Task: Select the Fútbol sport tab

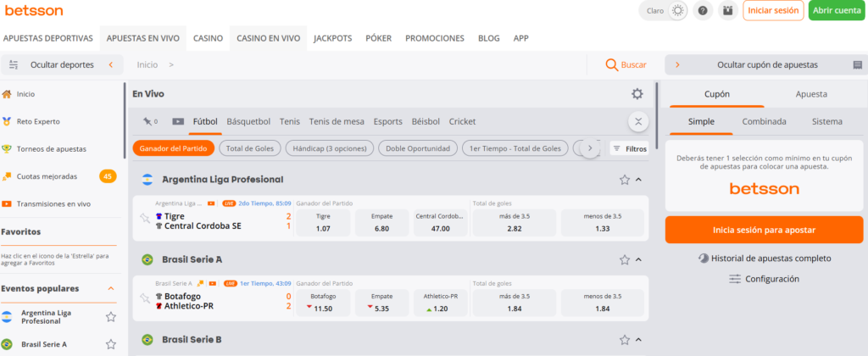Action: (205, 121)
